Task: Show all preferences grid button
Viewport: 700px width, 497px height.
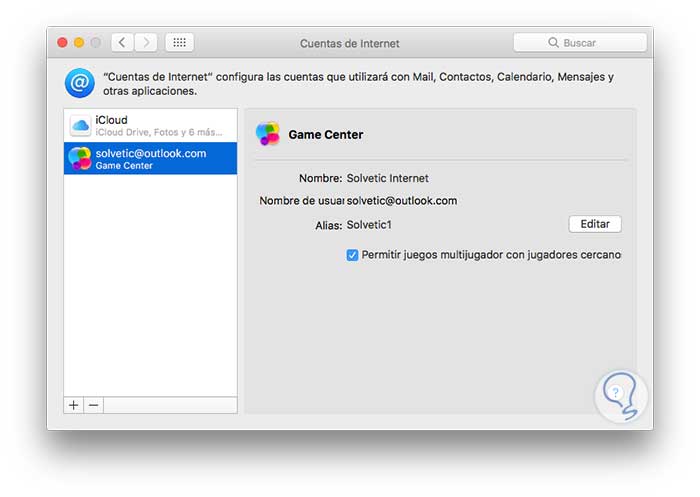Action: [179, 42]
